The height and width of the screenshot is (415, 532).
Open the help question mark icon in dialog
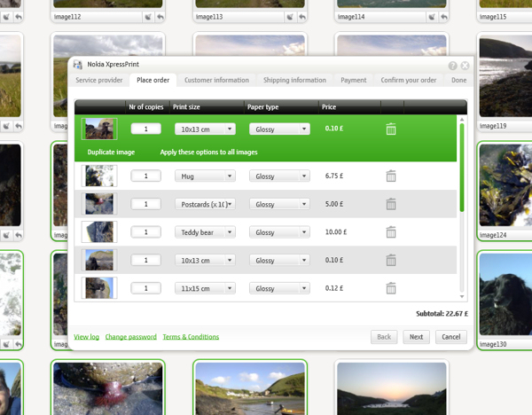point(452,66)
